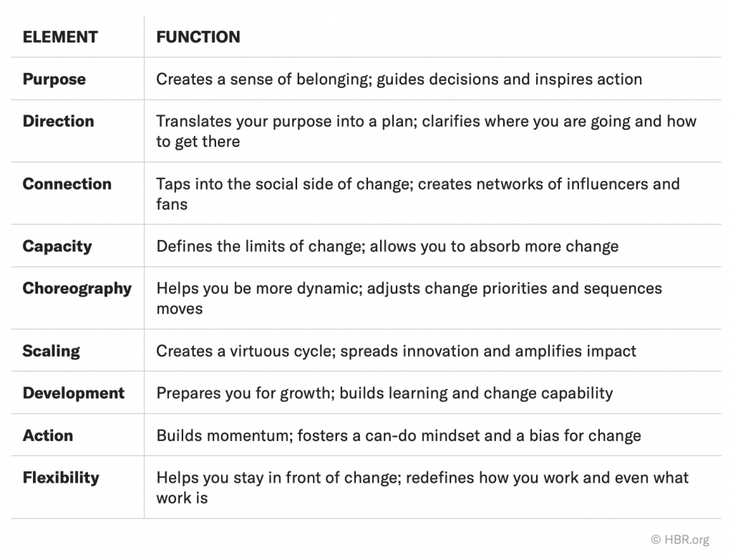Click the FUNCTION column header
The width and height of the screenshot is (733, 560).
(198, 37)
